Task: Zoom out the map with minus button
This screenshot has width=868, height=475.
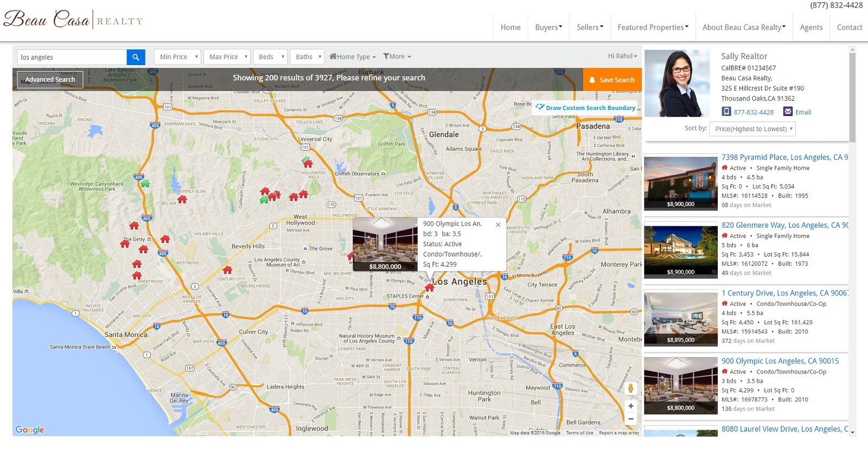Action: (630, 419)
